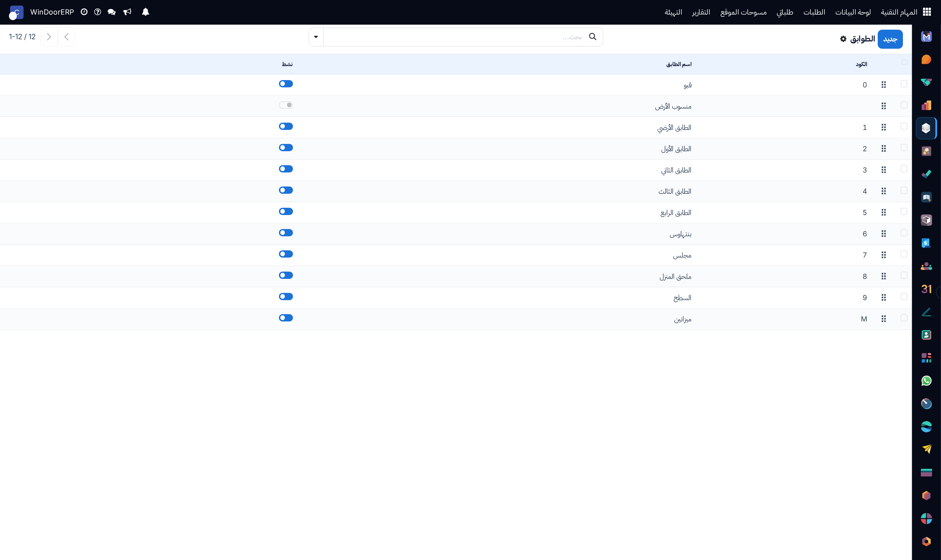This screenshot has height=560, width=941.
Task: Open the pencil line Sign app
Action: pyautogui.click(x=926, y=312)
